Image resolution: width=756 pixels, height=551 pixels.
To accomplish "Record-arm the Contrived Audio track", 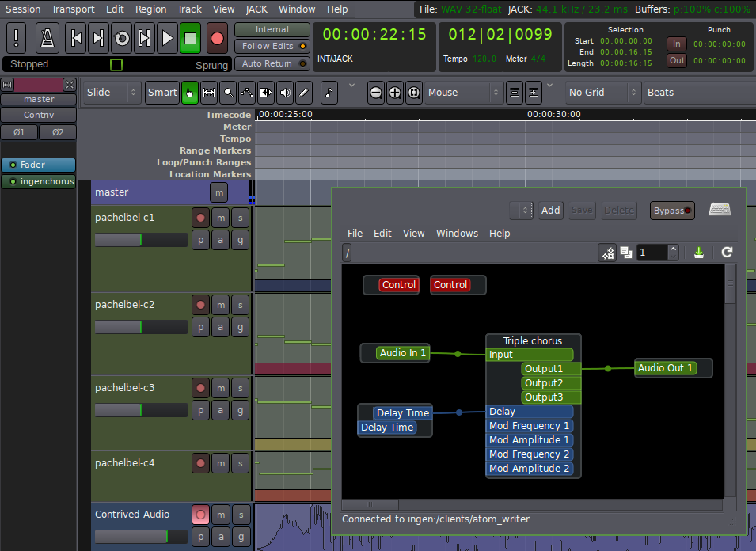I will [200, 515].
